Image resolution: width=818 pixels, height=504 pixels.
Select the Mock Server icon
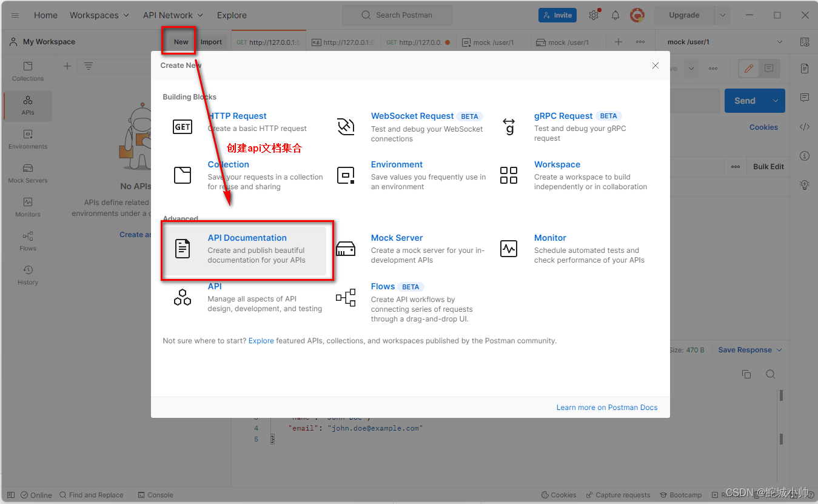(346, 249)
